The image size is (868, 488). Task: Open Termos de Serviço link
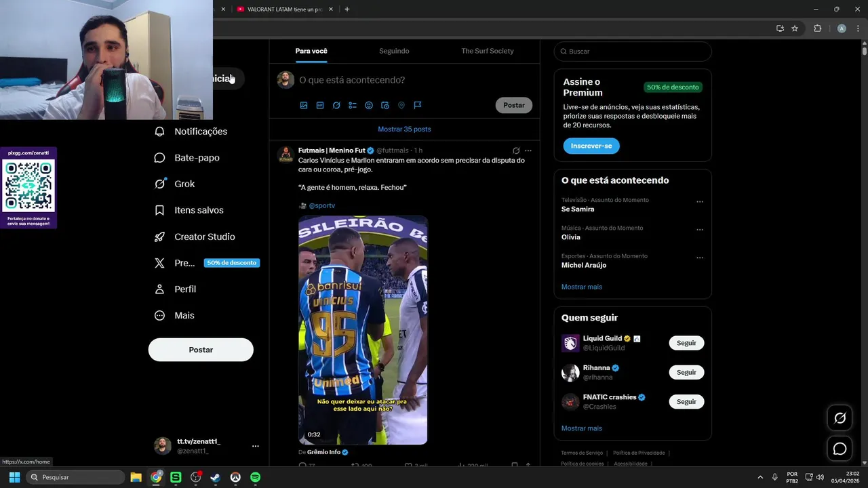[x=582, y=453]
